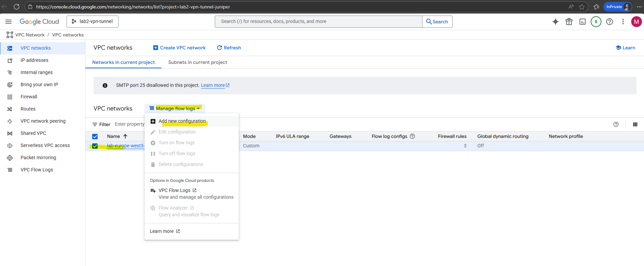Image resolution: width=644 pixels, height=266 pixels.
Task: Open IP addresses in sidebar
Action: coord(43,60)
